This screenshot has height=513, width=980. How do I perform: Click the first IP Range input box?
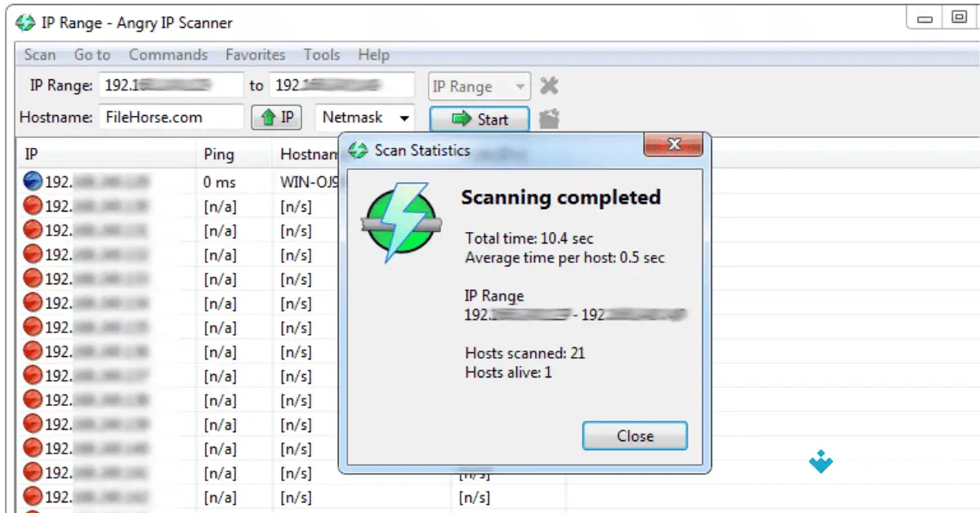(171, 85)
